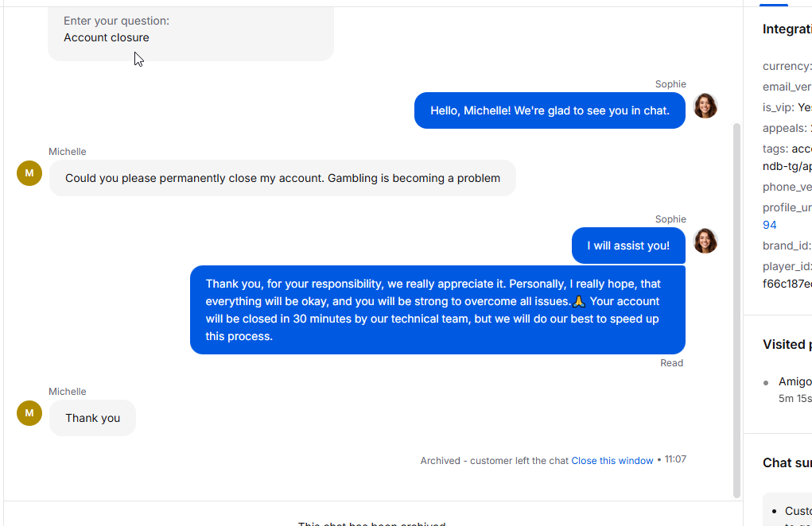Screen dimensions: 812x526
Task: Click the 'Read' status under Sophie's message
Action: [x=672, y=363]
